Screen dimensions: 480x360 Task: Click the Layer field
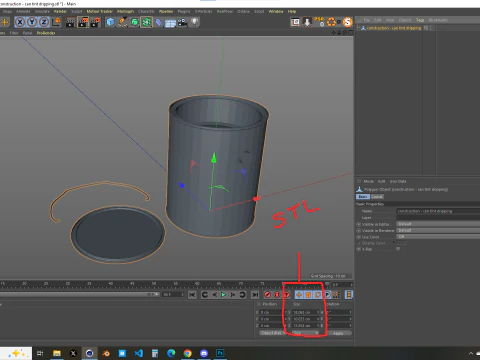pos(438,217)
